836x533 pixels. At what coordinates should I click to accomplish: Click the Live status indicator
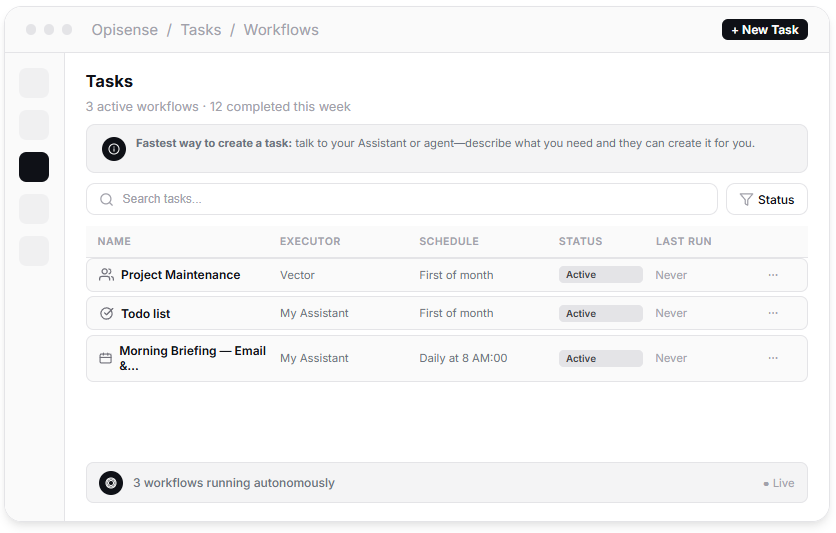point(779,483)
